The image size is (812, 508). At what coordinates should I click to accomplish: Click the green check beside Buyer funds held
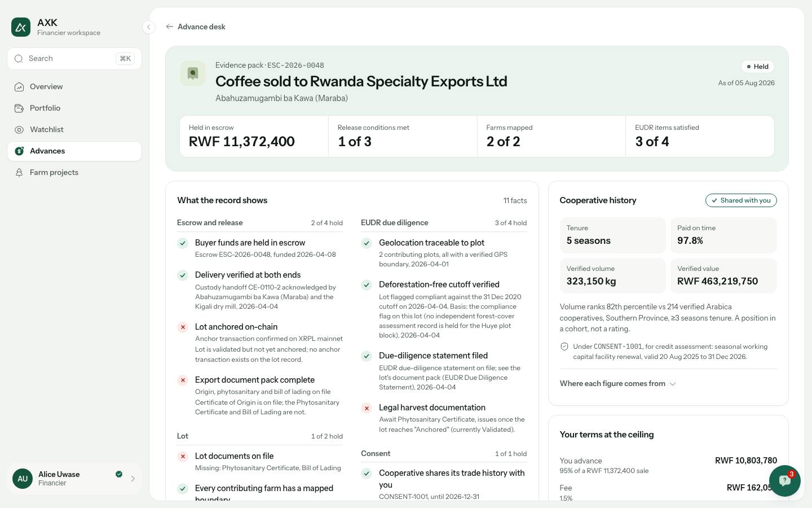[183, 243]
